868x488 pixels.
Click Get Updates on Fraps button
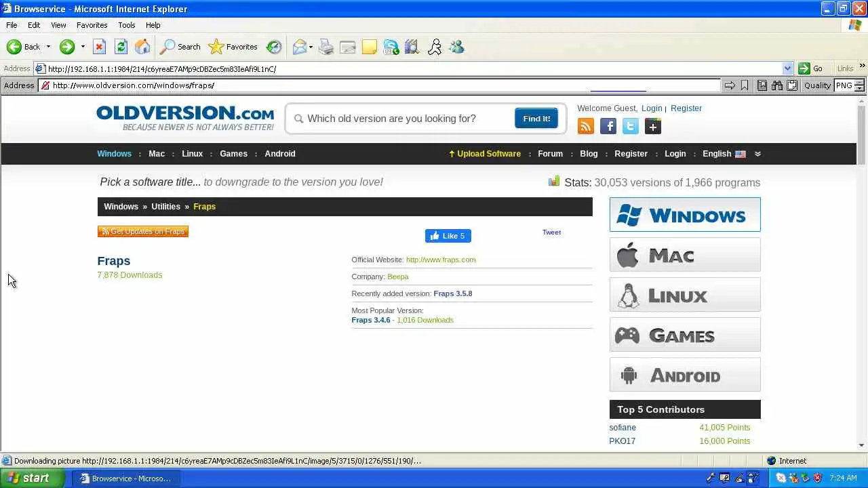click(x=143, y=231)
